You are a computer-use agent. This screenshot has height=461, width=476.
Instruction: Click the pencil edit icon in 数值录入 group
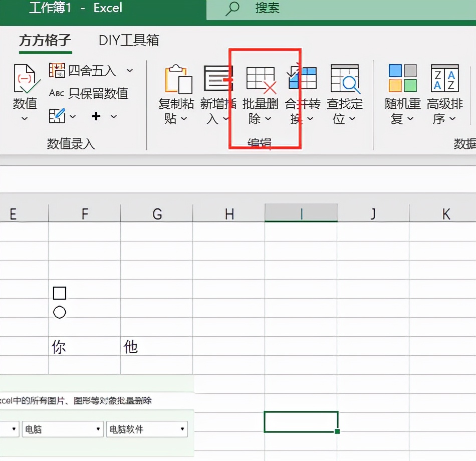57,116
